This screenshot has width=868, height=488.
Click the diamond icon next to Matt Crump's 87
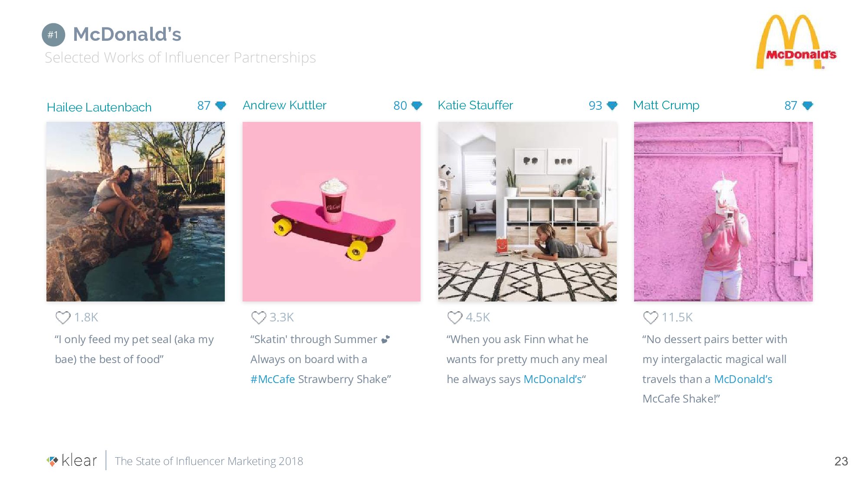[808, 105]
